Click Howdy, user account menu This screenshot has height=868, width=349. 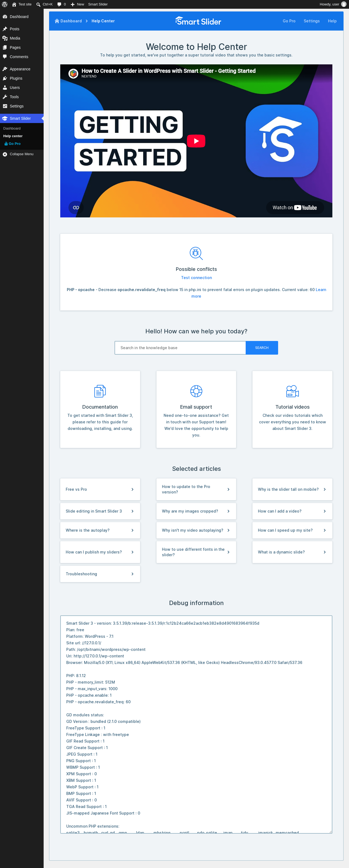(333, 4)
